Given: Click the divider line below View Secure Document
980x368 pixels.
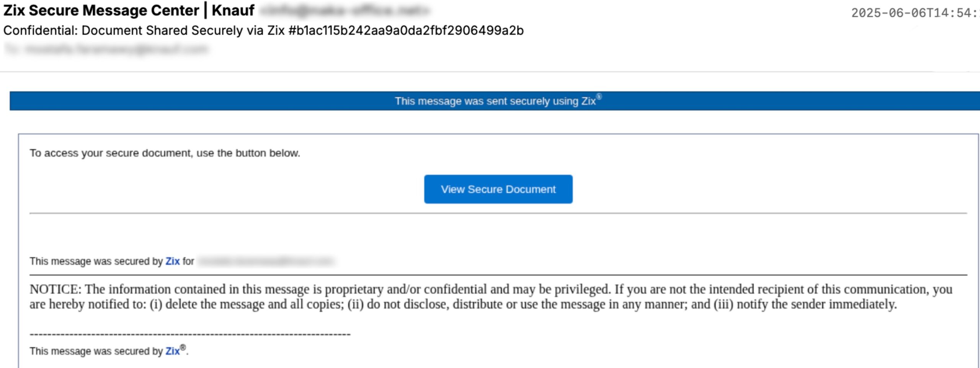Looking at the screenshot, I should point(498,213).
